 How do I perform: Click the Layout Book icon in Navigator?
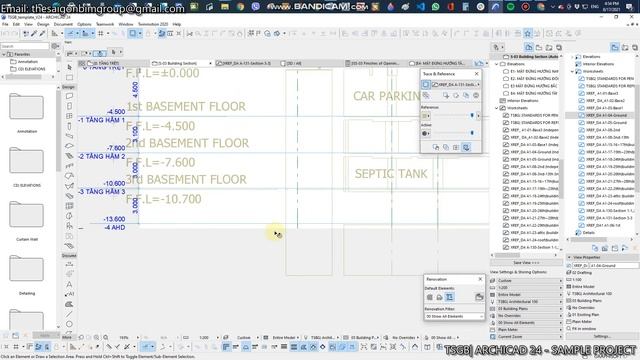click(549, 47)
